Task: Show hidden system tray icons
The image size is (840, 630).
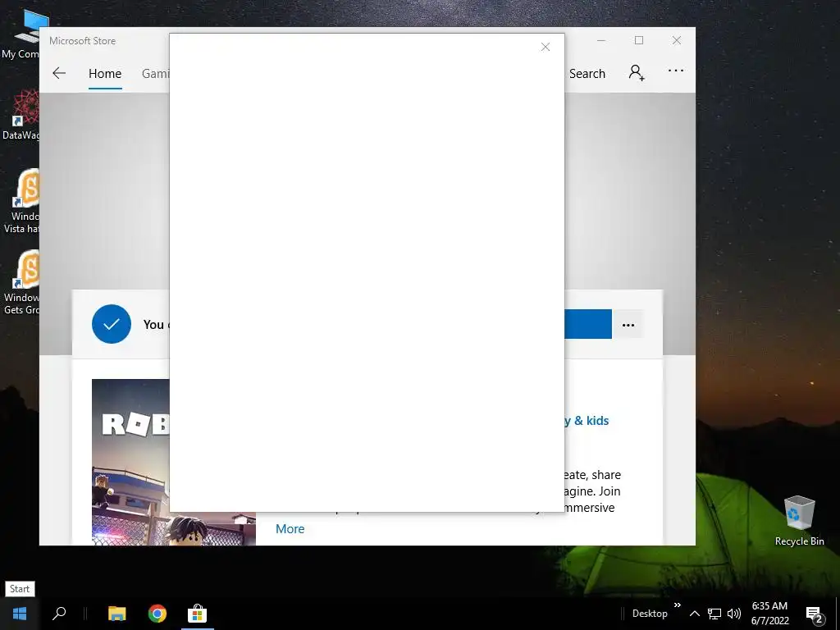Action: pyautogui.click(x=694, y=614)
